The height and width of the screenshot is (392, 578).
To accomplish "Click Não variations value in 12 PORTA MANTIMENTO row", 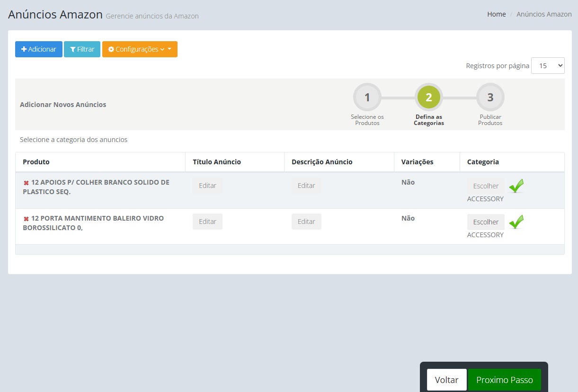I will (408, 218).
